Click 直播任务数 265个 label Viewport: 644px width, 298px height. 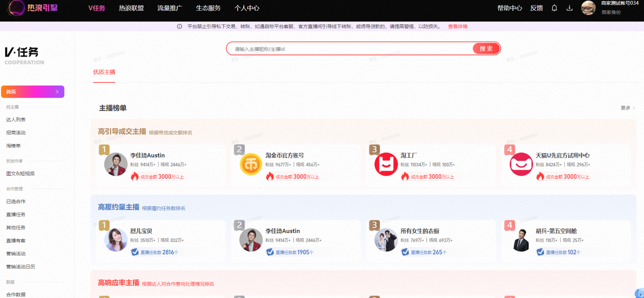click(x=429, y=252)
